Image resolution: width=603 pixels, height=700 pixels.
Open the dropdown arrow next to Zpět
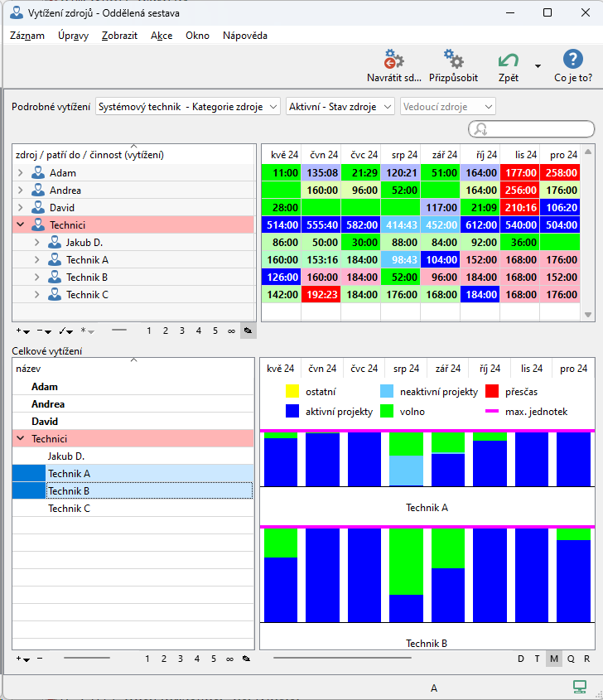538,66
